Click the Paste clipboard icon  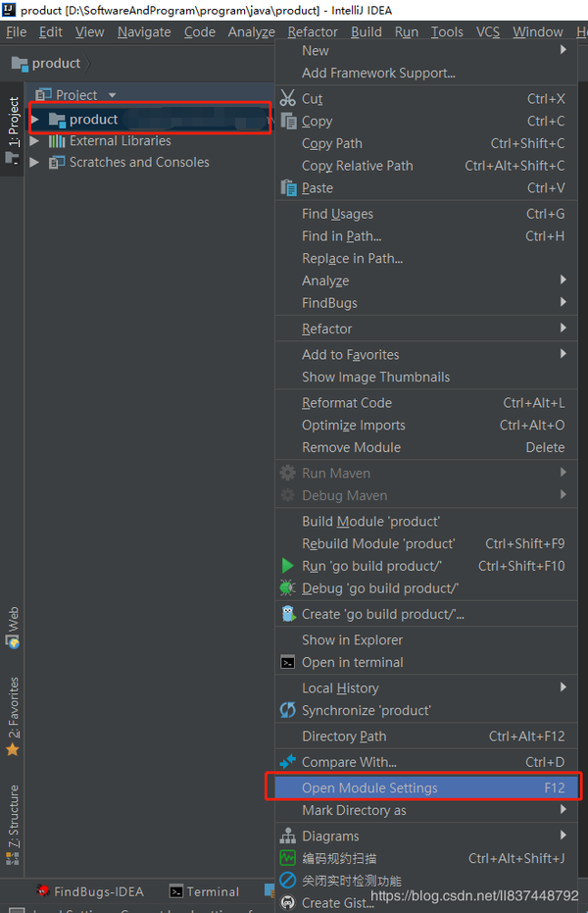pos(288,187)
